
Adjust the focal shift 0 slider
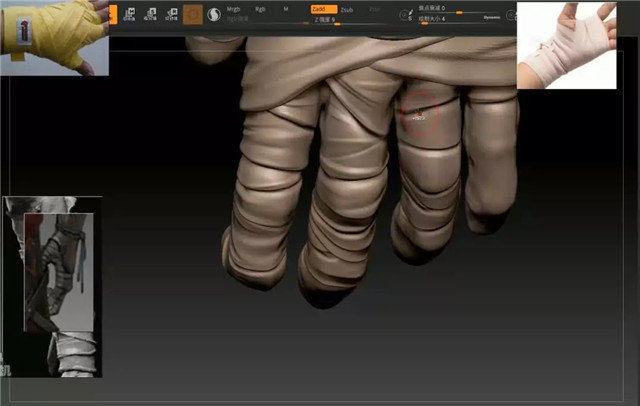459,9
